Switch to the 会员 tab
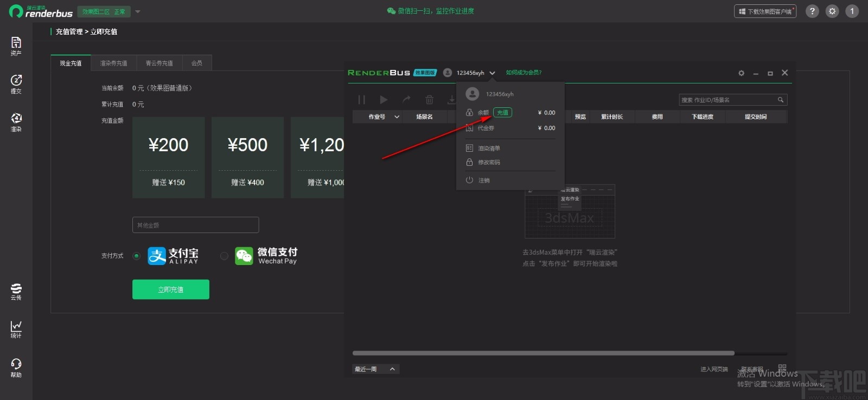 tap(197, 63)
